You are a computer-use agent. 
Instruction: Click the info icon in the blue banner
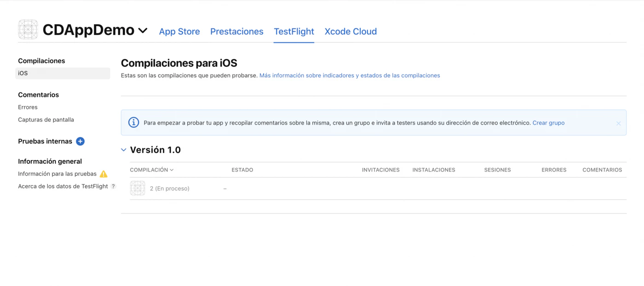[133, 122]
